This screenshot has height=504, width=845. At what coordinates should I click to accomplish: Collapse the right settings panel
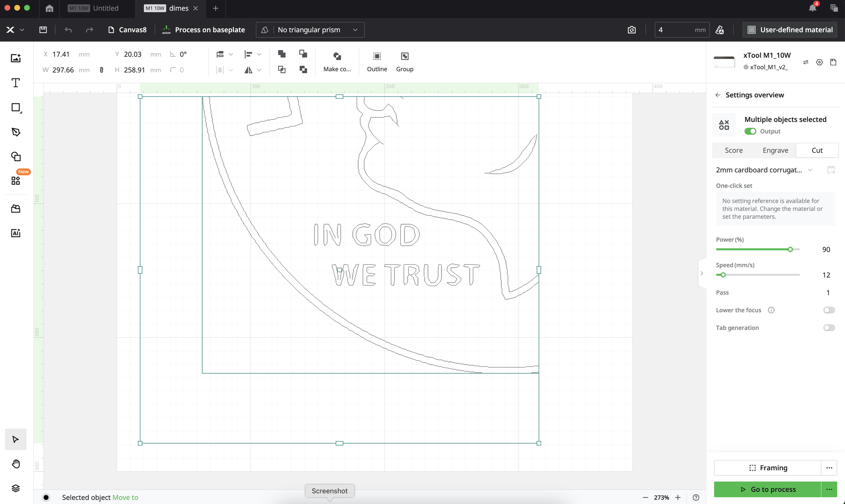702,273
